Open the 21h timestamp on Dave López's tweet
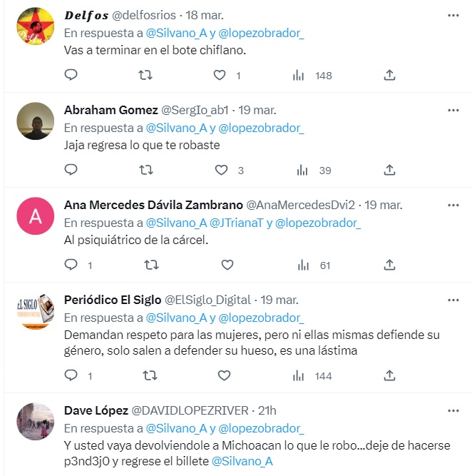 (267, 410)
